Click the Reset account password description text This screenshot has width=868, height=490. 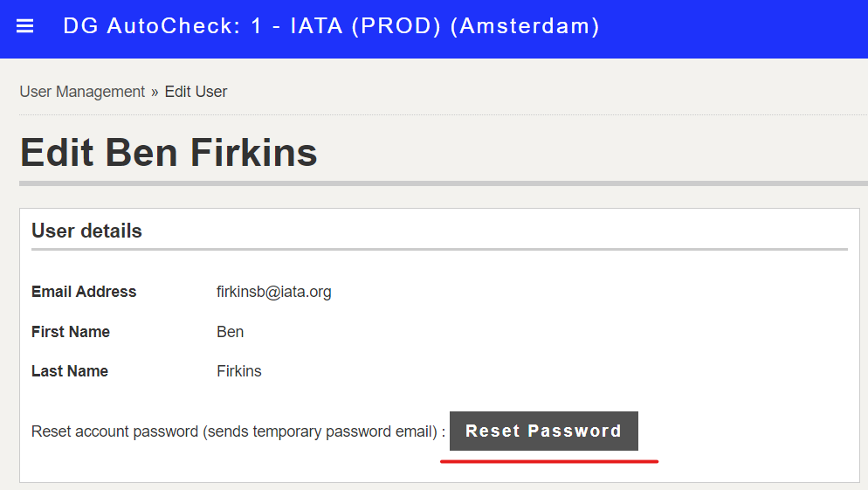pos(238,431)
